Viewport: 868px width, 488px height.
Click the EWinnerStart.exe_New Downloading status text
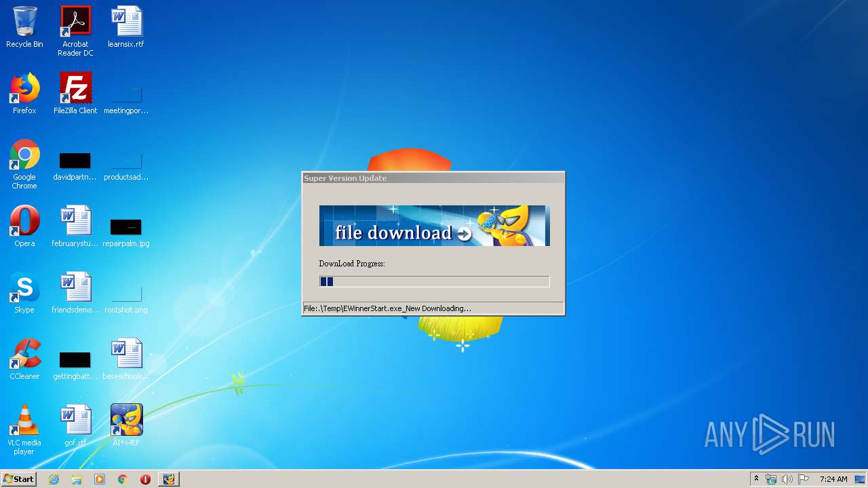pyautogui.click(x=387, y=308)
